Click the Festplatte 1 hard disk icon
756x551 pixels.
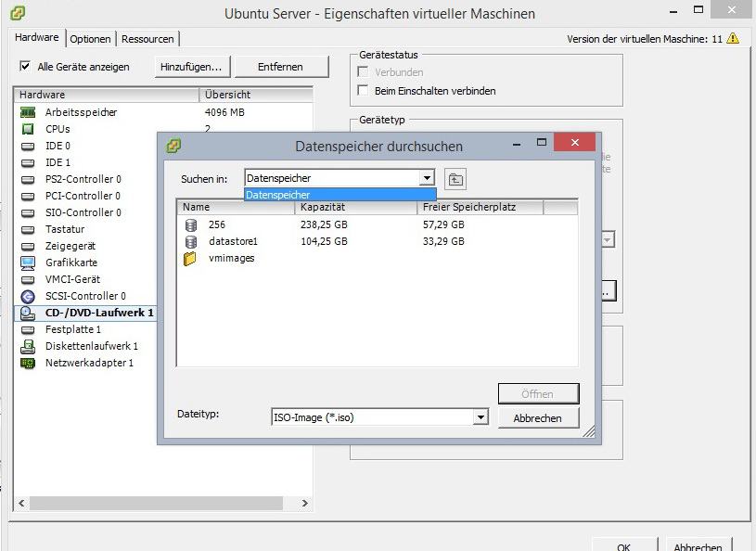pyautogui.click(x=28, y=329)
